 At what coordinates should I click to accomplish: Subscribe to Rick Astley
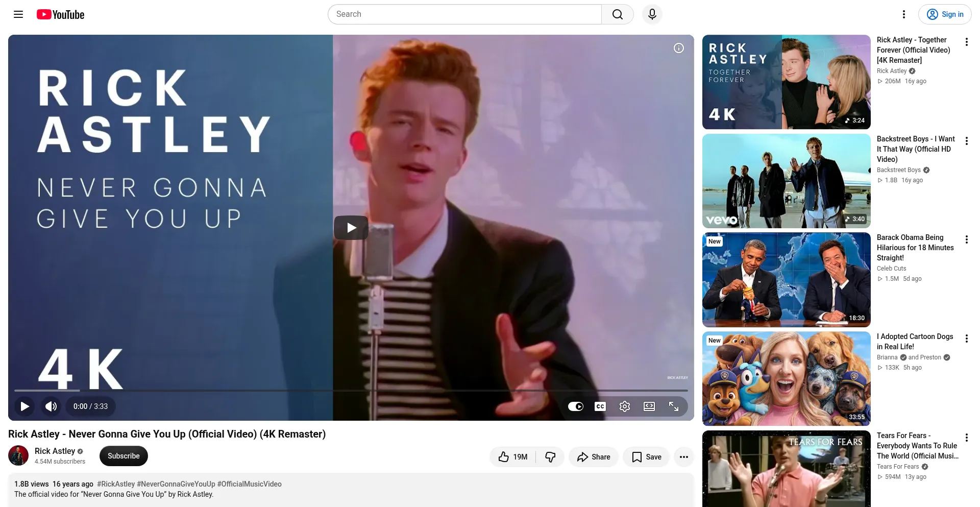124,456
